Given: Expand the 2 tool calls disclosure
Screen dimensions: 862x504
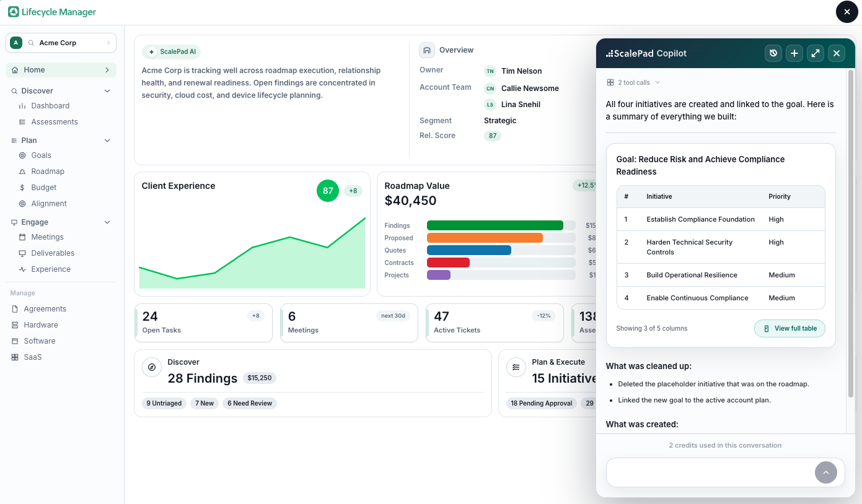Looking at the screenshot, I should point(633,82).
